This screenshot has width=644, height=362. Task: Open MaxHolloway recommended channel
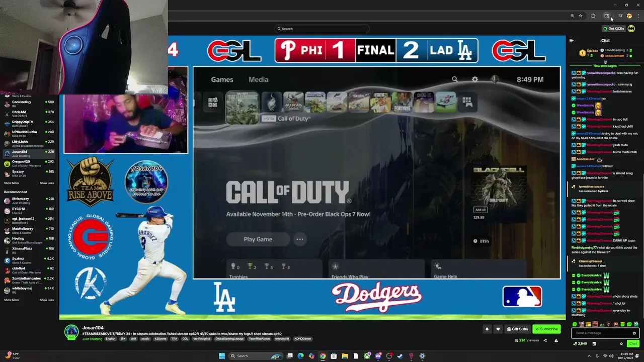[29, 230]
